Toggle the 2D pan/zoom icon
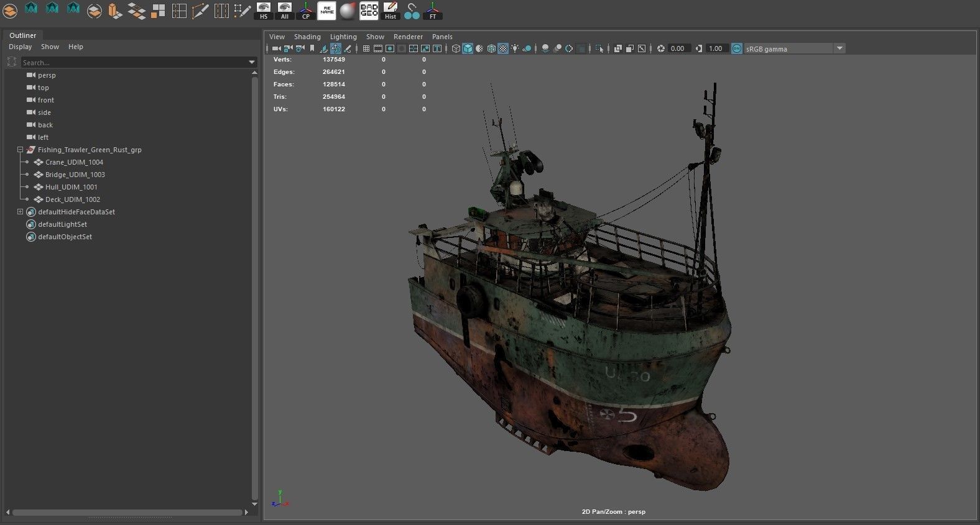The height and width of the screenshot is (525, 980). point(336,48)
